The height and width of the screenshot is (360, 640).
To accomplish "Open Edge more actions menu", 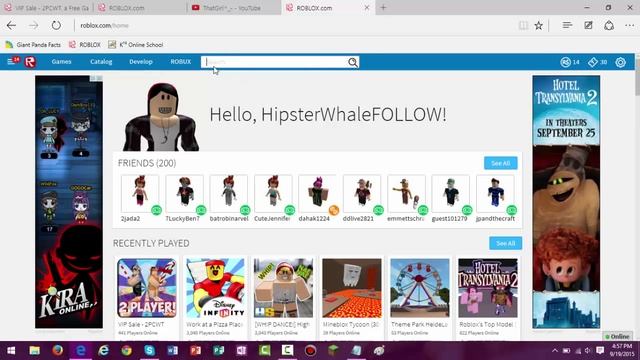I will [629, 25].
